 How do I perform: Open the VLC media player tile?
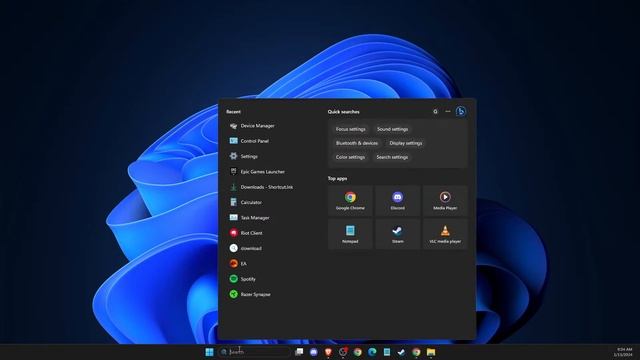tap(445, 234)
